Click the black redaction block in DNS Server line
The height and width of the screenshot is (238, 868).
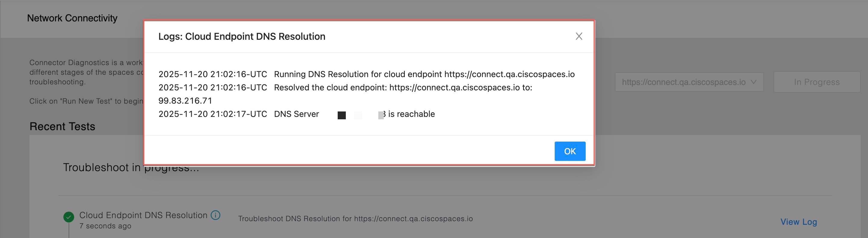point(341,115)
